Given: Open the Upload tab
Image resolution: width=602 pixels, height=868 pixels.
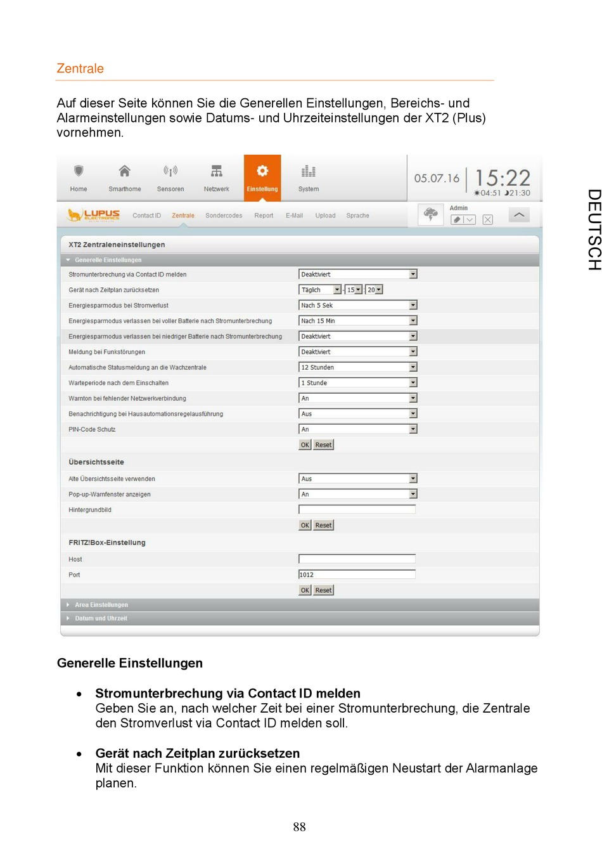Looking at the screenshot, I should pyautogui.click(x=326, y=216).
